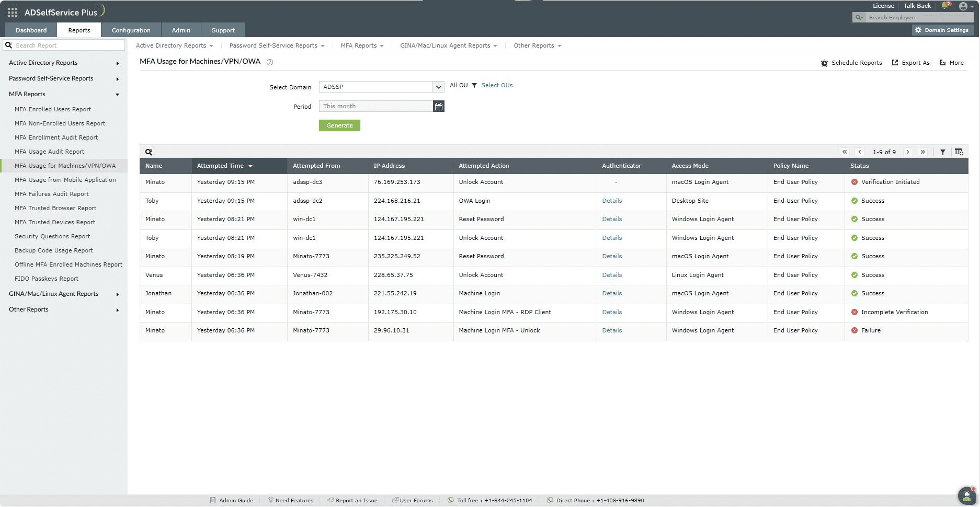Viewport: 980px width, 507px height.
Task: Click the help icon beside report title
Action: point(270,62)
